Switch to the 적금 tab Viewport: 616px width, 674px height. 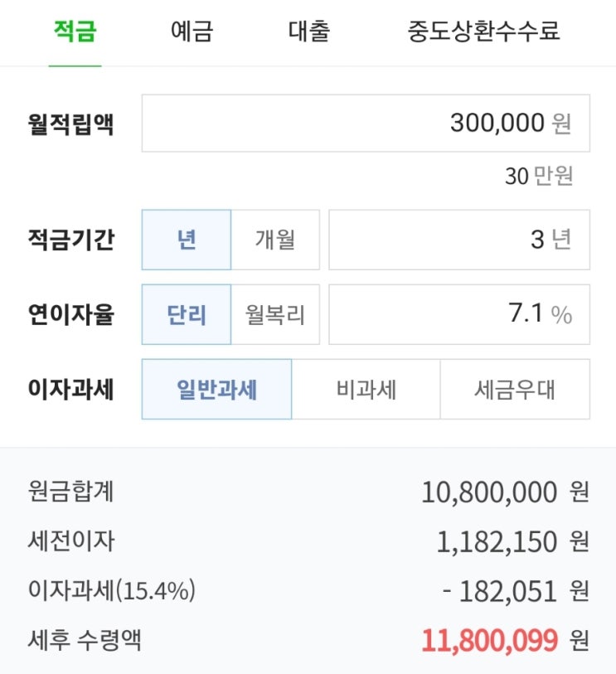[75, 32]
